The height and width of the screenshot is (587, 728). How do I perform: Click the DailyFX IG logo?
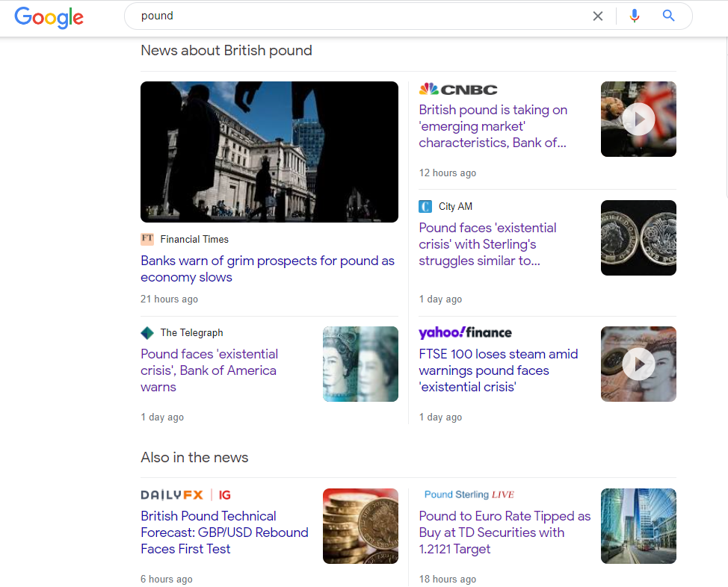pyautogui.click(x=185, y=494)
